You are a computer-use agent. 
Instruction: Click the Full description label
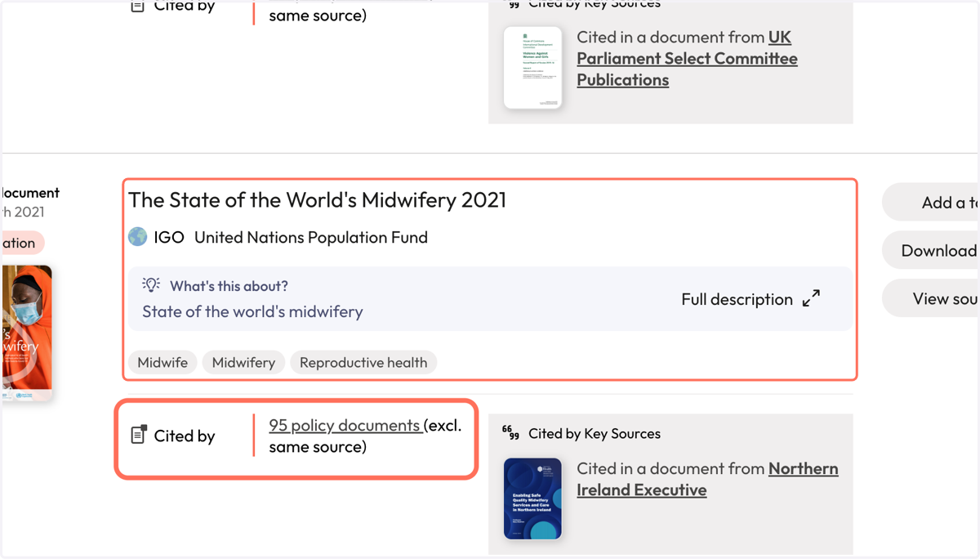pos(737,299)
